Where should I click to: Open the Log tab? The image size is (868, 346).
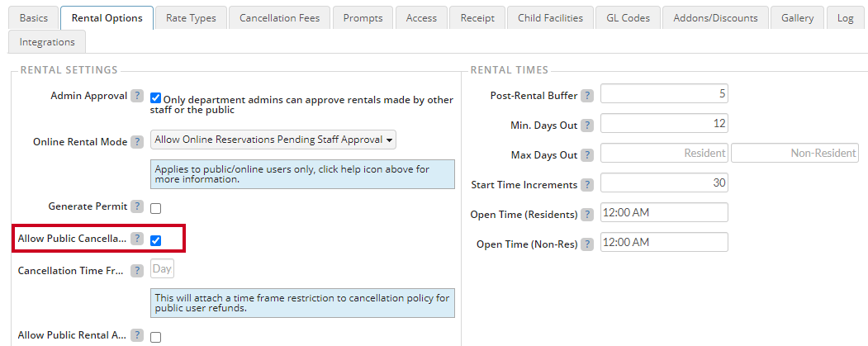point(846,17)
